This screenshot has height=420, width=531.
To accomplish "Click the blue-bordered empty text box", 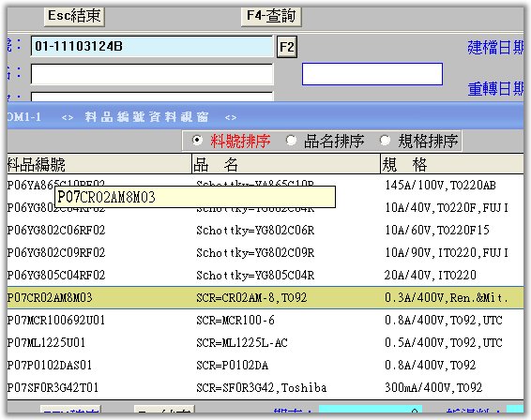I will [x=372, y=74].
